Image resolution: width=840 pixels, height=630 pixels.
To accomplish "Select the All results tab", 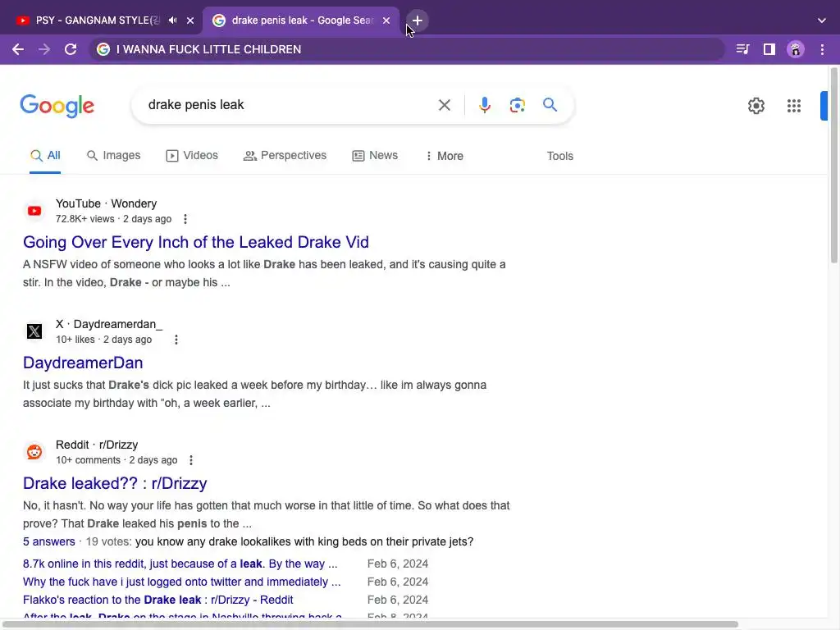I will point(45,155).
